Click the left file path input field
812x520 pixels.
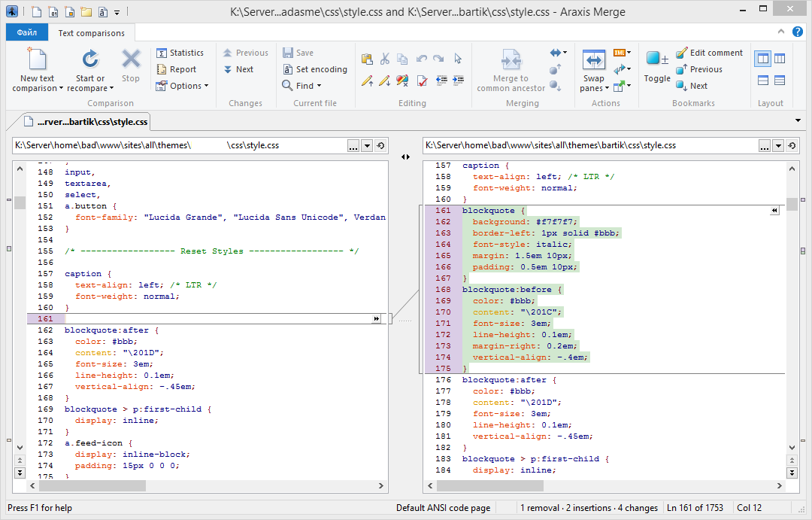coord(179,146)
